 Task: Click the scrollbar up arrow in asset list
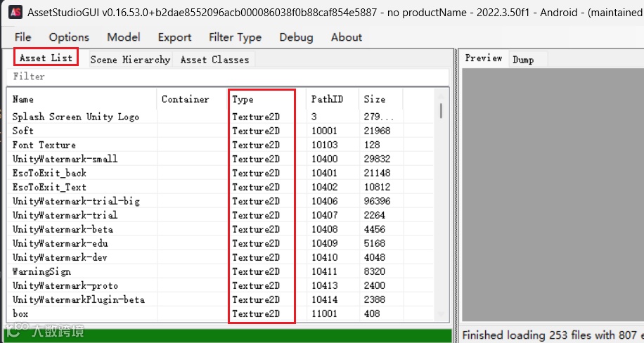[441, 96]
